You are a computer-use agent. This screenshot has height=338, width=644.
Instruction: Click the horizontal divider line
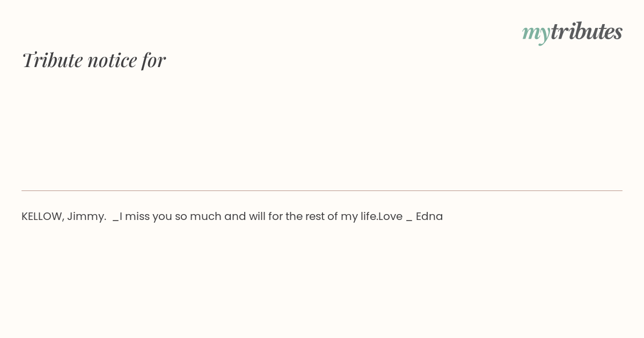(322, 190)
